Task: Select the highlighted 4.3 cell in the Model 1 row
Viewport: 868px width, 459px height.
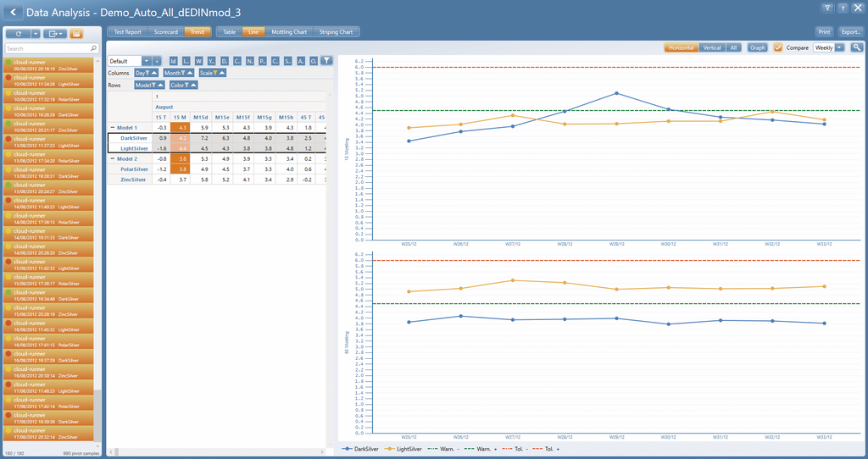Action: pyautogui.click(x=180, y=128)
